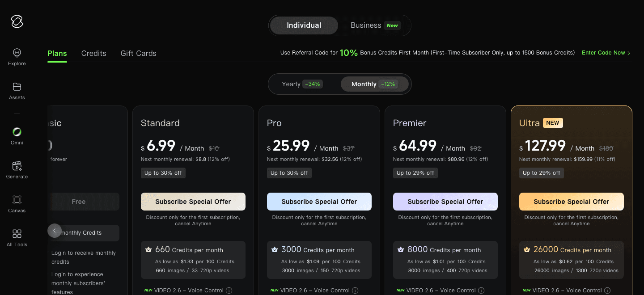This screenshot has height=295, width=644.
Task: Click the left arrow to scroll plans back
Action: [54, 231]
